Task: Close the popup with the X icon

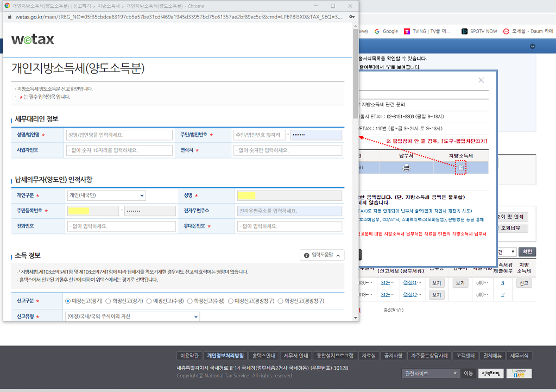Action: 481,80
